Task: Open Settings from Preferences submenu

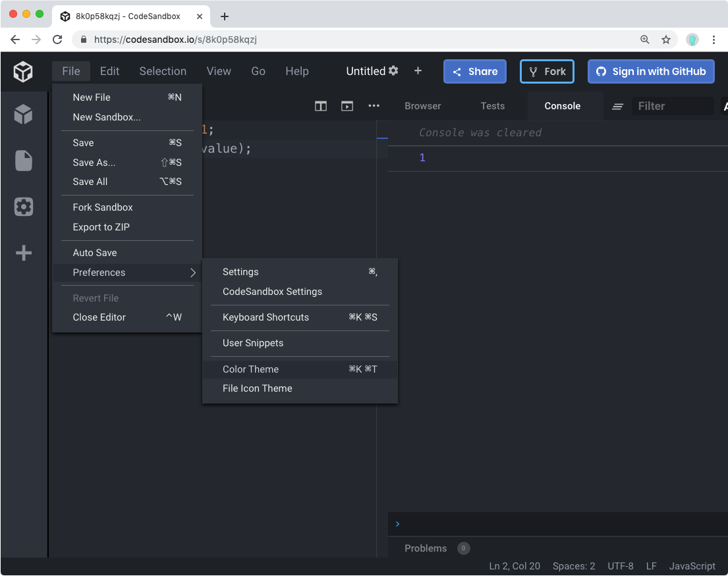Action: (300, 272)
